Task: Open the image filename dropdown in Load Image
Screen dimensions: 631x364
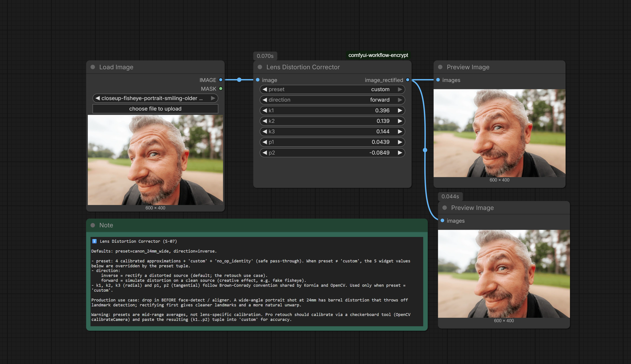Action: coord(155,98)
